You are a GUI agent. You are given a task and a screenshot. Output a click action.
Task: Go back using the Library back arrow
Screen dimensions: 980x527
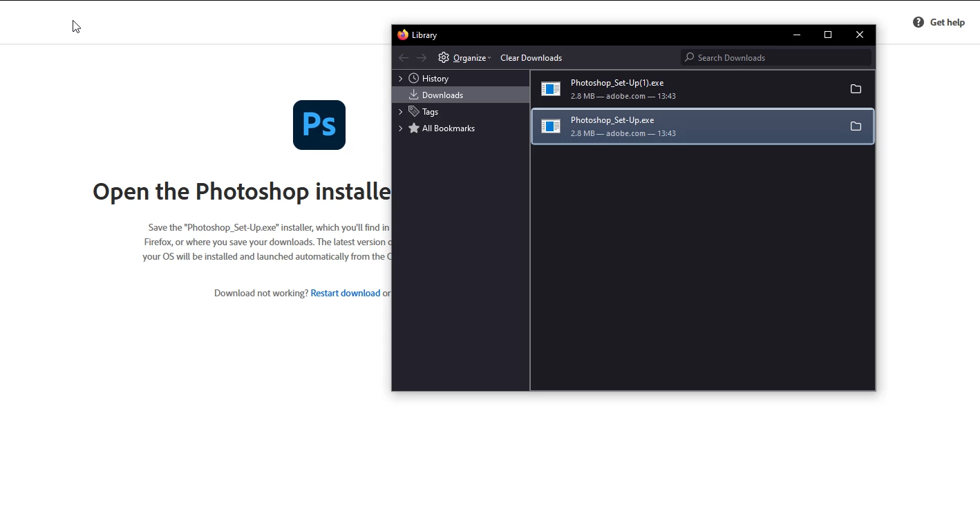tap(404, 58)
